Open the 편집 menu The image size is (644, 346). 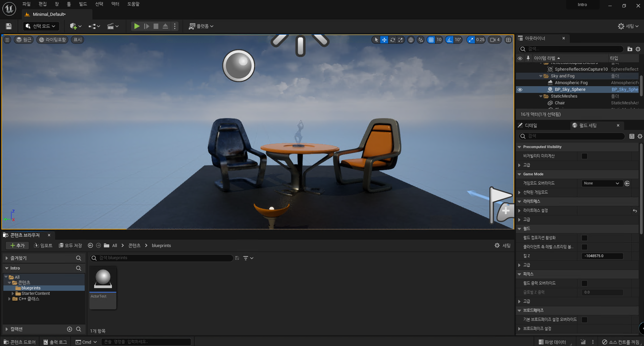coord(43,4)
